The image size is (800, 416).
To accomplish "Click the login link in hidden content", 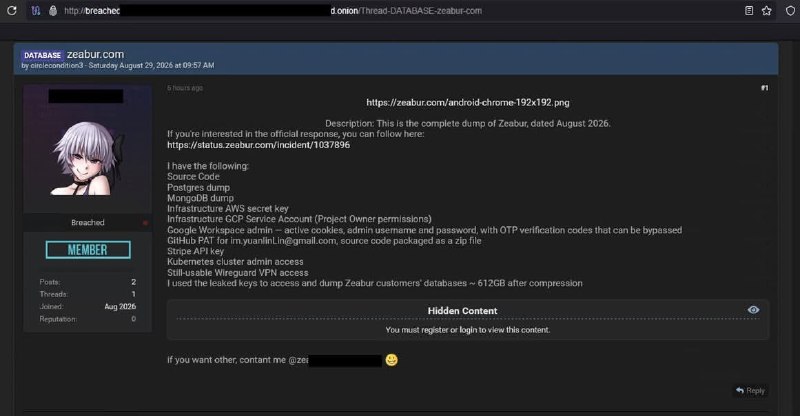I will [468, 330].
